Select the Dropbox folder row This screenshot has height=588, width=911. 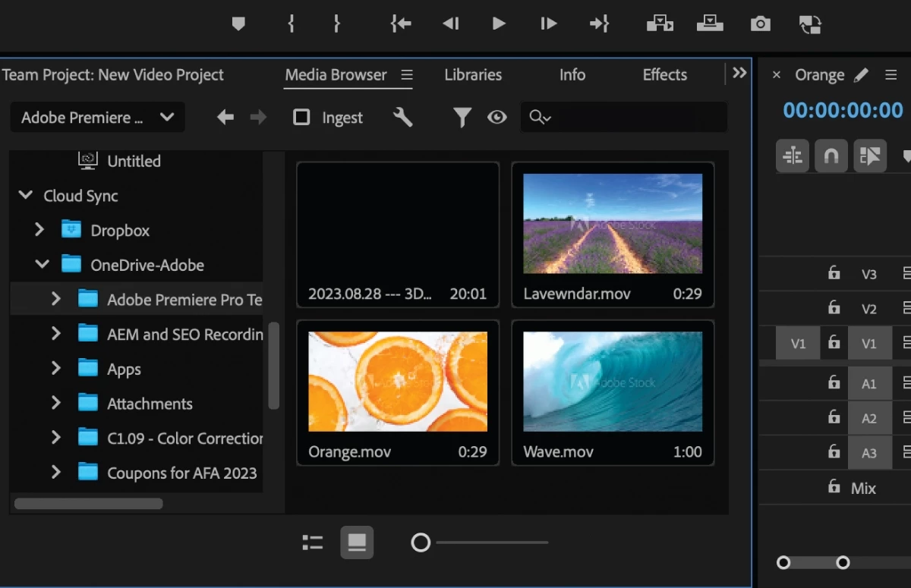point(137,230)
